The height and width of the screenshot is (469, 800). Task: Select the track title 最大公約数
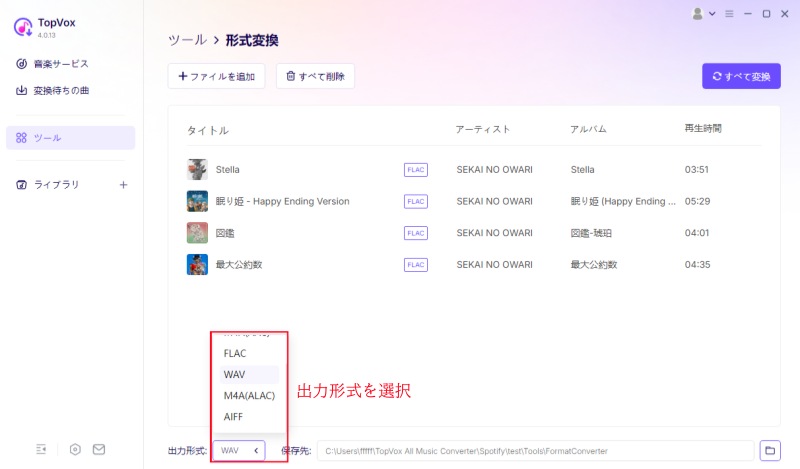click(x=239, y=264)
